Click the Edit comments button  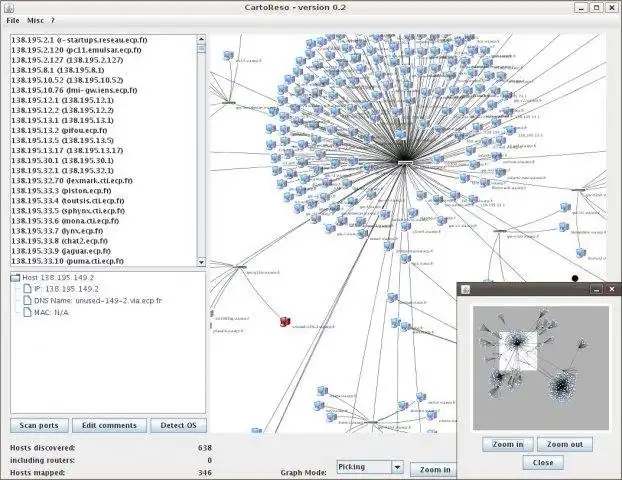pyautogui.click(x=109, y=425)
